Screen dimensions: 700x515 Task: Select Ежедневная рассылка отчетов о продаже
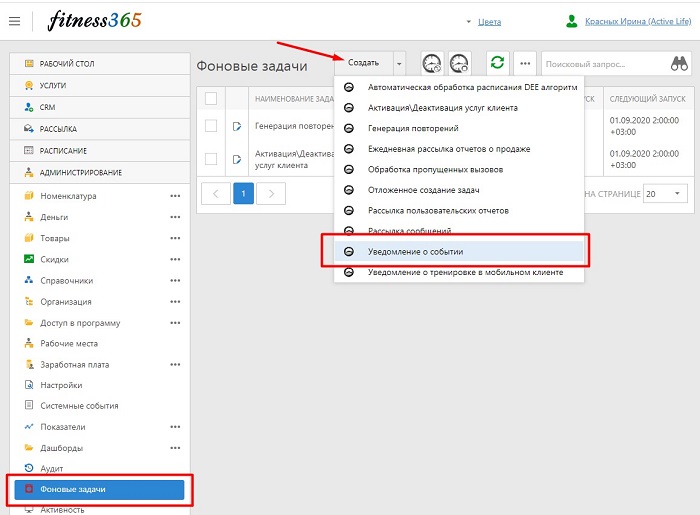click(x=459, y=149)
